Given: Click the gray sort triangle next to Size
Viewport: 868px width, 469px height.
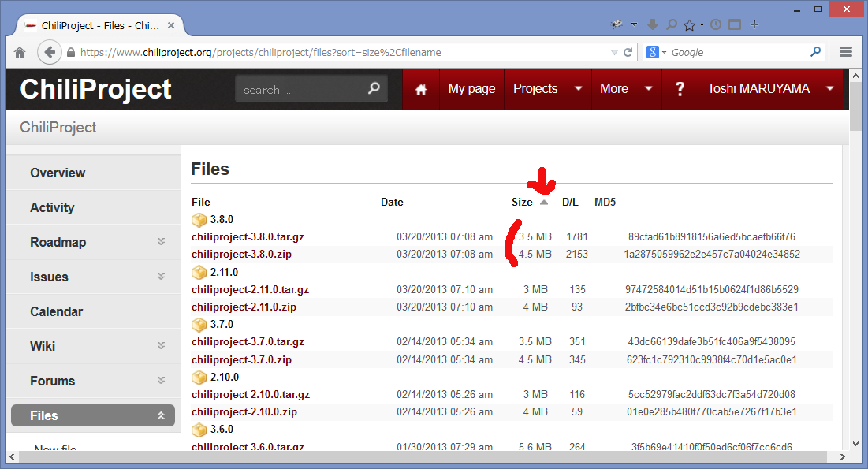Looking at the screenshot, I should 544,203.
